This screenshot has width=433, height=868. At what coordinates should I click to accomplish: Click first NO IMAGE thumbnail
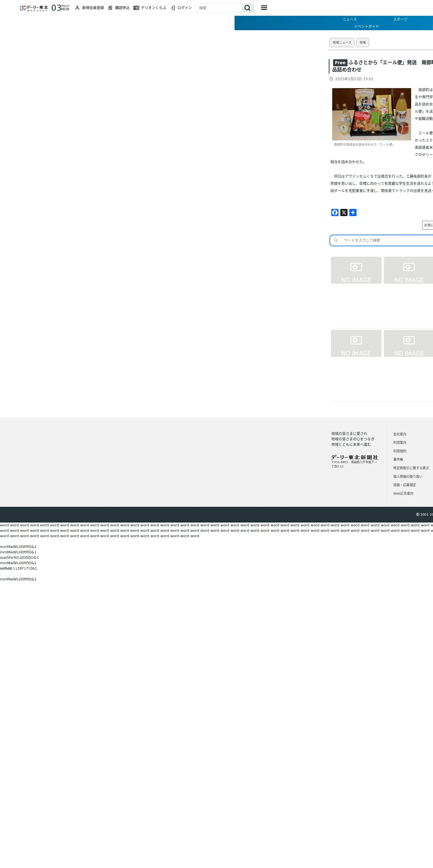click(356, 270)
